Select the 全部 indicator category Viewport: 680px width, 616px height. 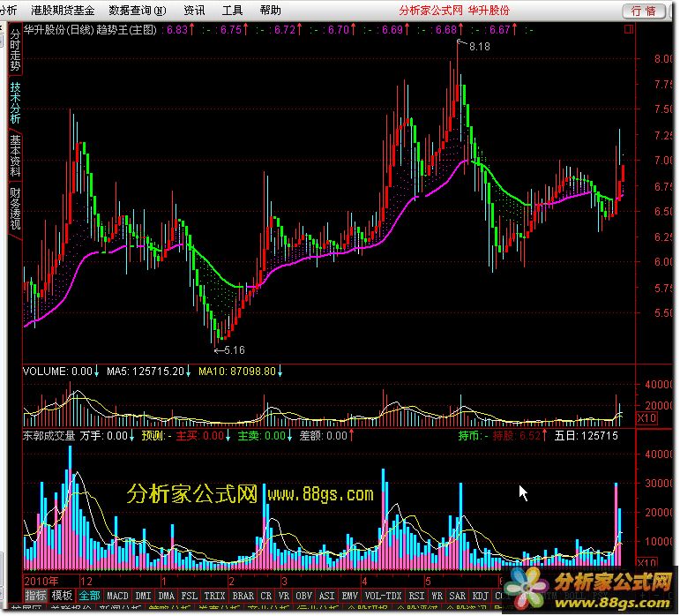click(x=89, y=595)
